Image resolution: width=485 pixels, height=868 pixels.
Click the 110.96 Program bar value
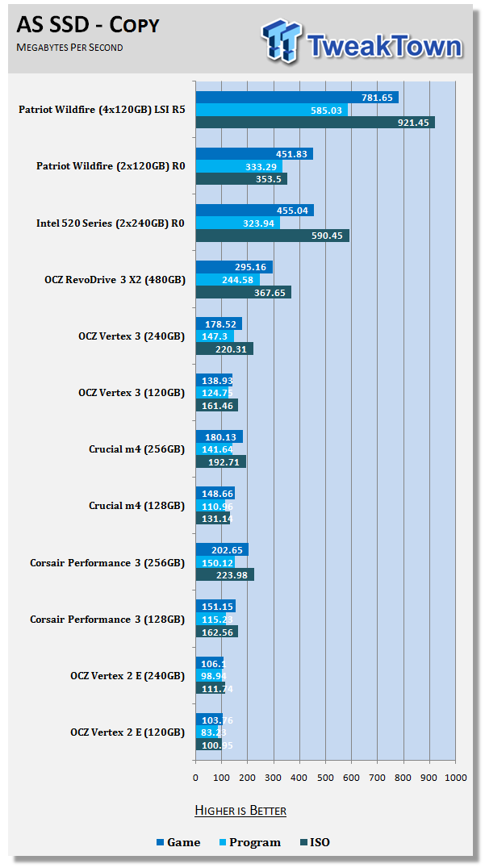216,506
